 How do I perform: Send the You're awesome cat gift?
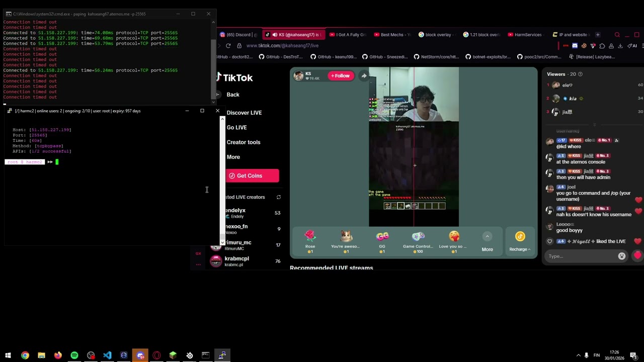click(x=346, y=241)
